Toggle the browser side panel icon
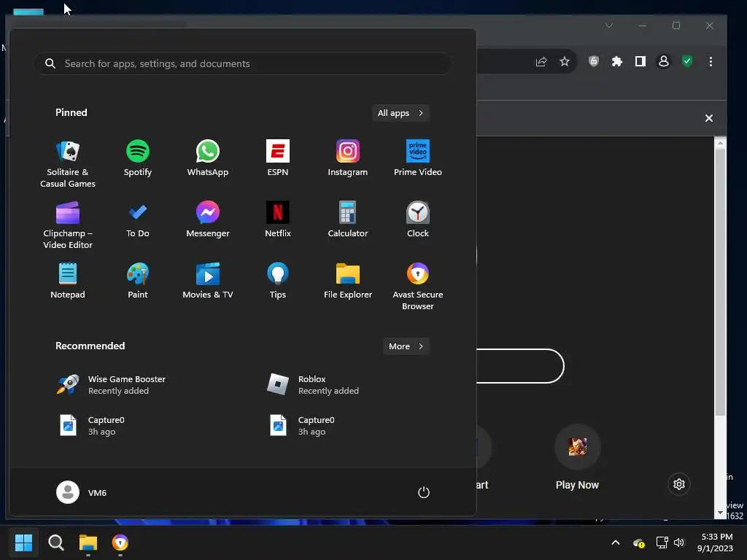747x560 pixels. point(640,61)
